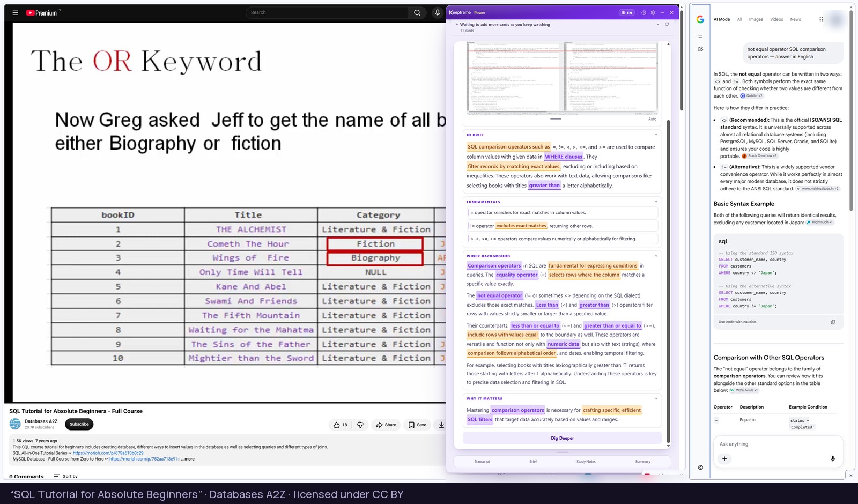Refresh the Keepframe cards list
The width and height of the screenshot is (858, 504).
pyautogui.click(x=667, y=24)
